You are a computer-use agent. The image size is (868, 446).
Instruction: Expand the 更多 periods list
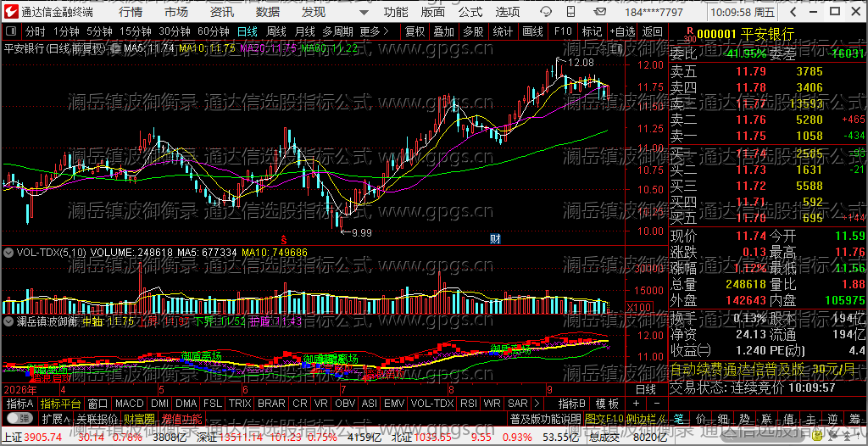(374, 31)
